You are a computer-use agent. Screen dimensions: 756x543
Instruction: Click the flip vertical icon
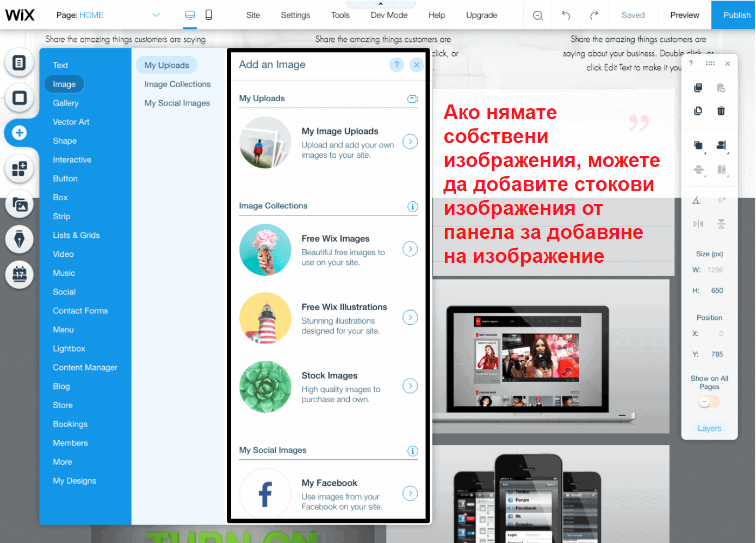pyautogui.click(x=721, y=224)
